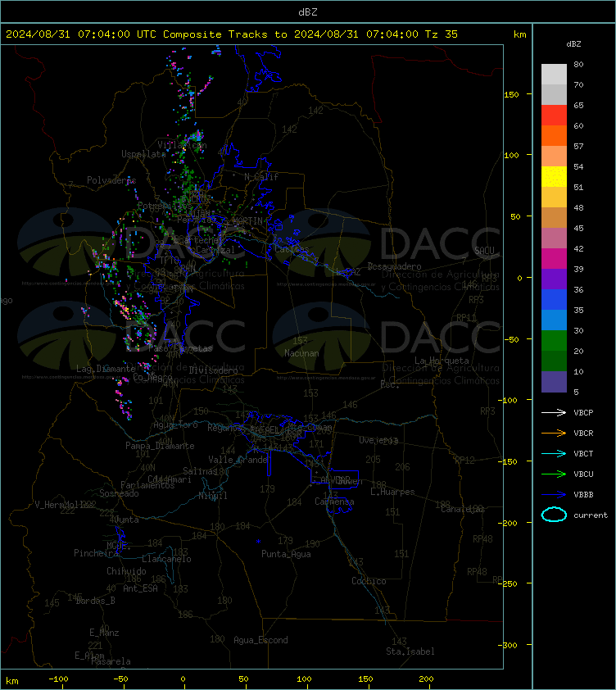
Task: Click the 'VBCR' legend label
Action: [x=583, y=433]
